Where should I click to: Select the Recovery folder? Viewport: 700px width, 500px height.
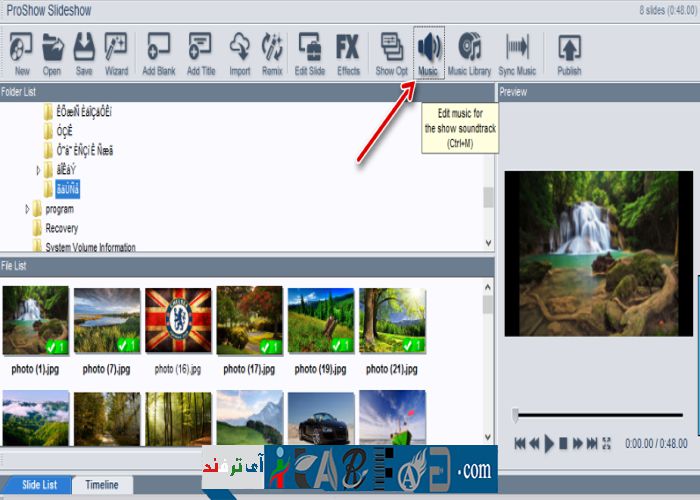[61, 229]
